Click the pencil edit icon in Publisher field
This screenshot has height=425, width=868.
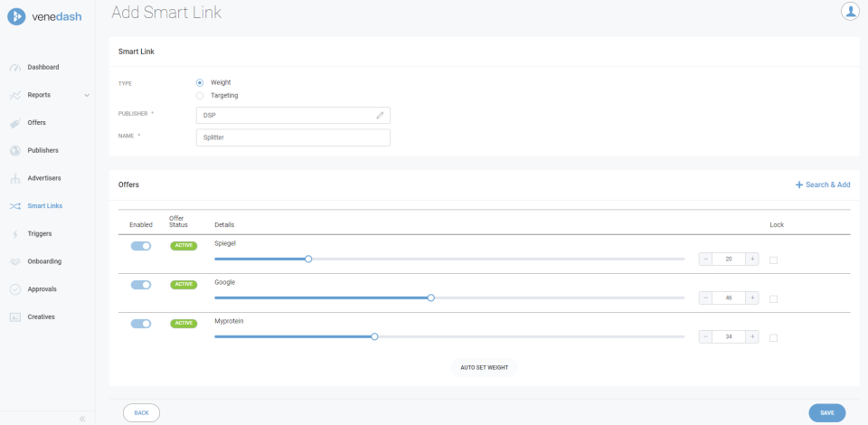381,116
